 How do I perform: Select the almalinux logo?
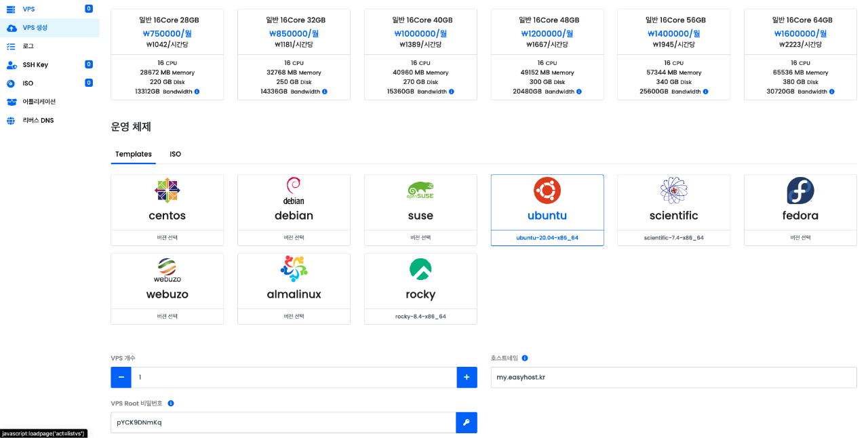click(294, 269)
